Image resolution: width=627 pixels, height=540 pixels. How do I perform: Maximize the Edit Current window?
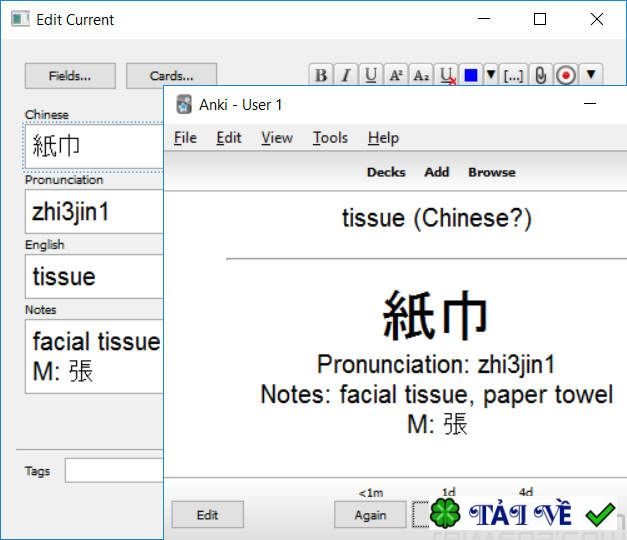[540, 19]
